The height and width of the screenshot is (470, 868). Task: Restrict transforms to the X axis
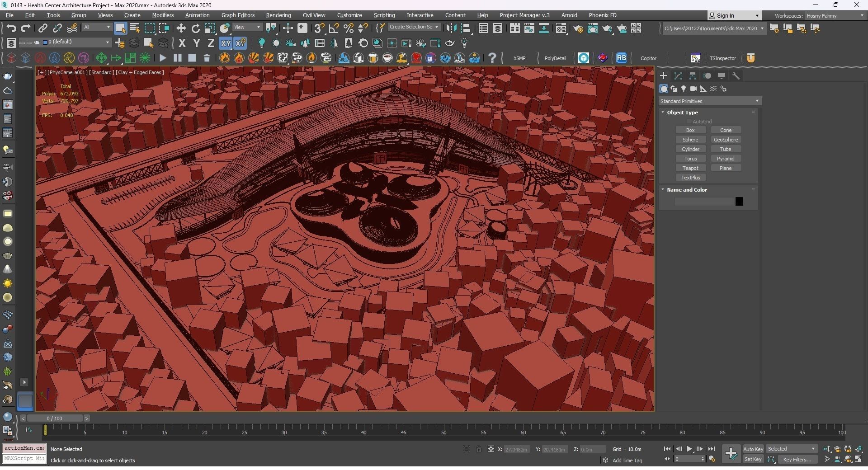tap(182, 43)
